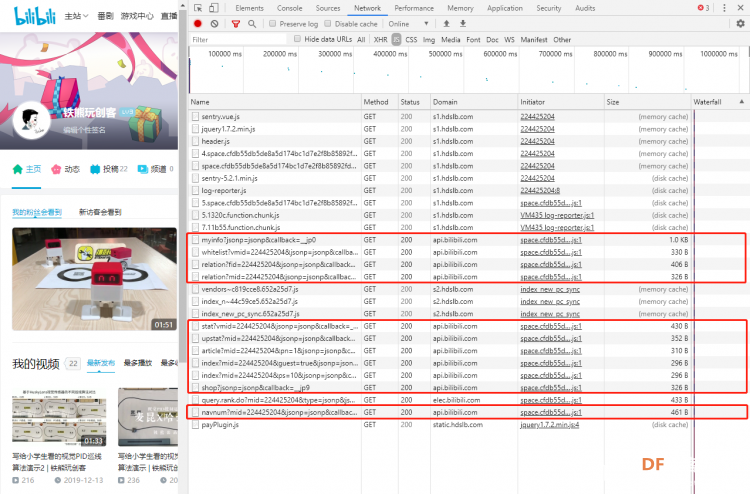Open the network settings gear

740,23
